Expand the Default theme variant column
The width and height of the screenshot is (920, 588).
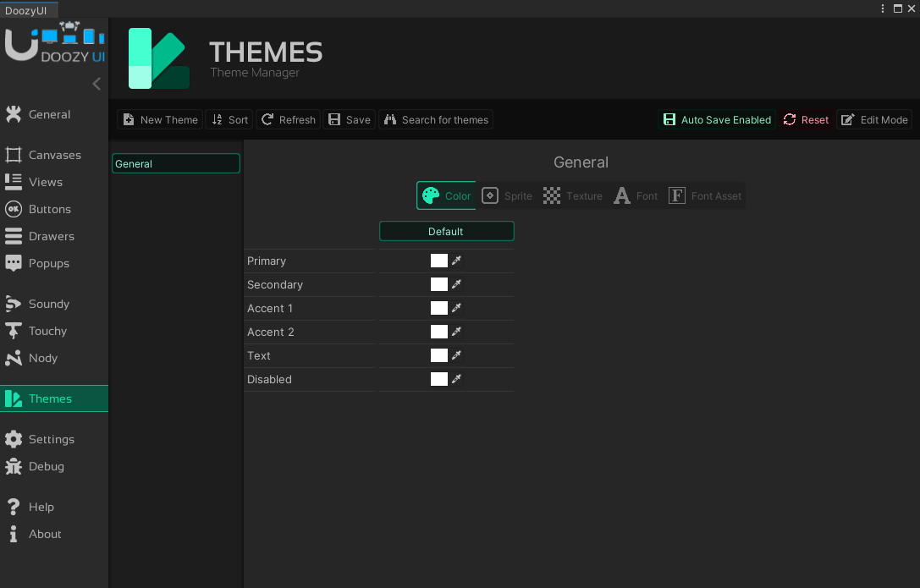click(x=446, y=231)
